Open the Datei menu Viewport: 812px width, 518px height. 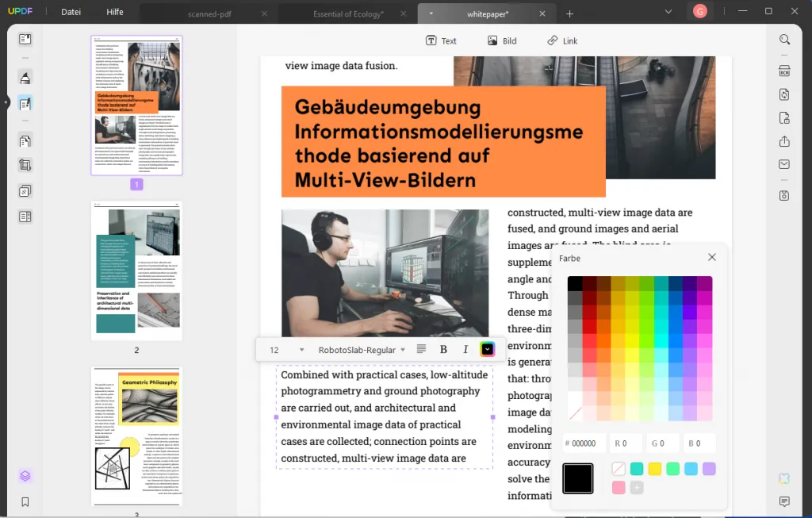coord(71,11)
